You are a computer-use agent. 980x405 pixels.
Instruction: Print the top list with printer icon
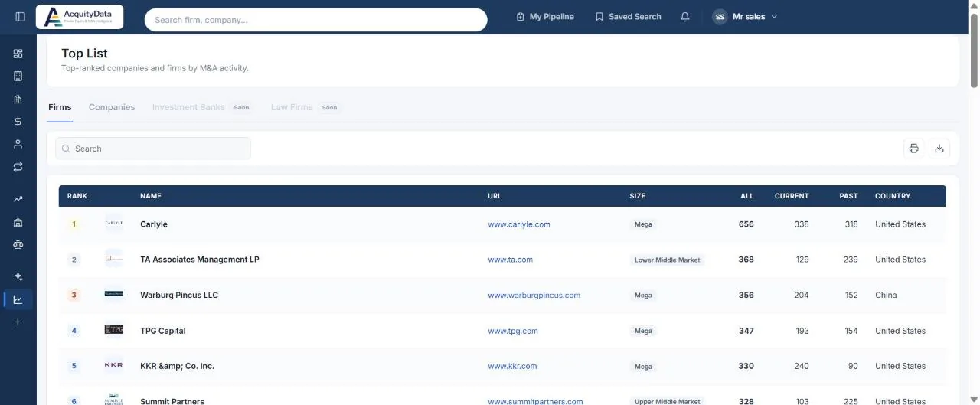click(x=913, y=149)
